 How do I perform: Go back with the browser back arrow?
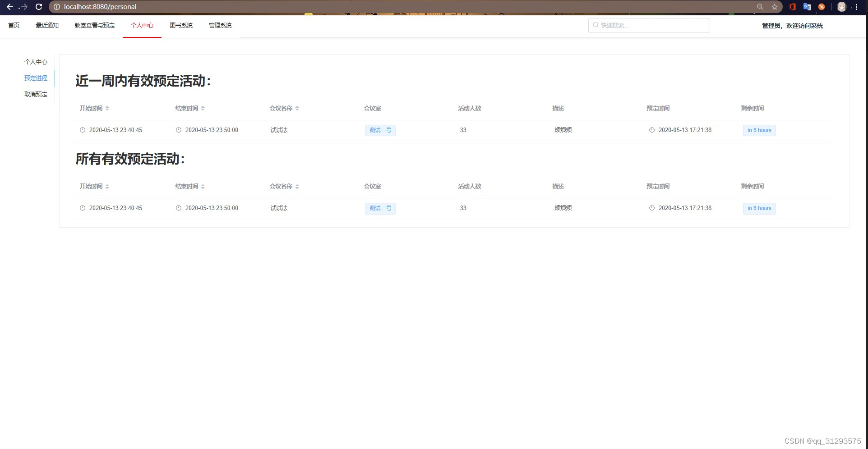point(9,7)
